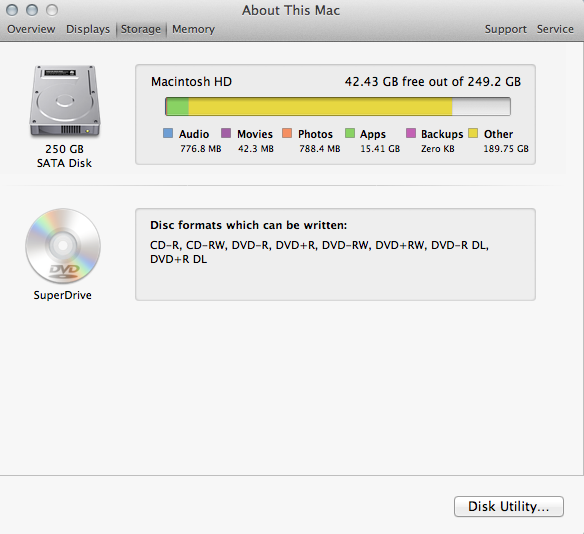Click the Movies size value 42.3 MB
Image resolution: width=584 pixels, height=534 pixels.
(256, 149)
